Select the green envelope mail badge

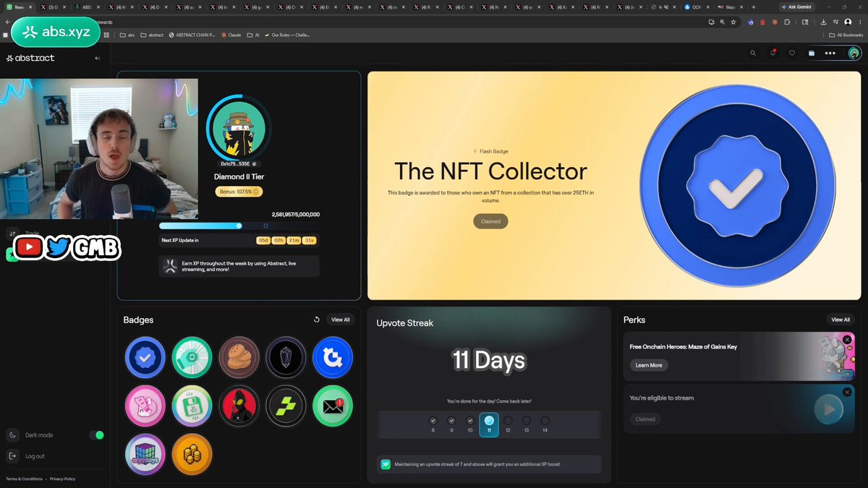pyautogui.click(x=333, y=406)
